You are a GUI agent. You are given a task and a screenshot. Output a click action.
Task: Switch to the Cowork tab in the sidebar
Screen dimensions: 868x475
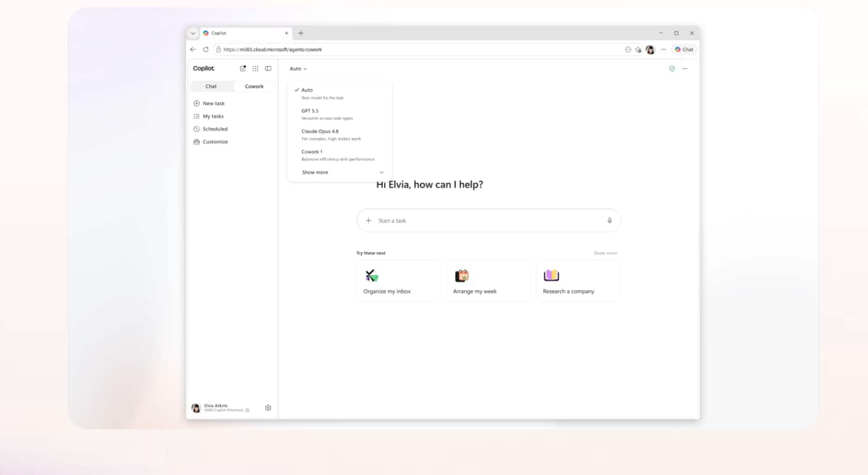point(254,86)
